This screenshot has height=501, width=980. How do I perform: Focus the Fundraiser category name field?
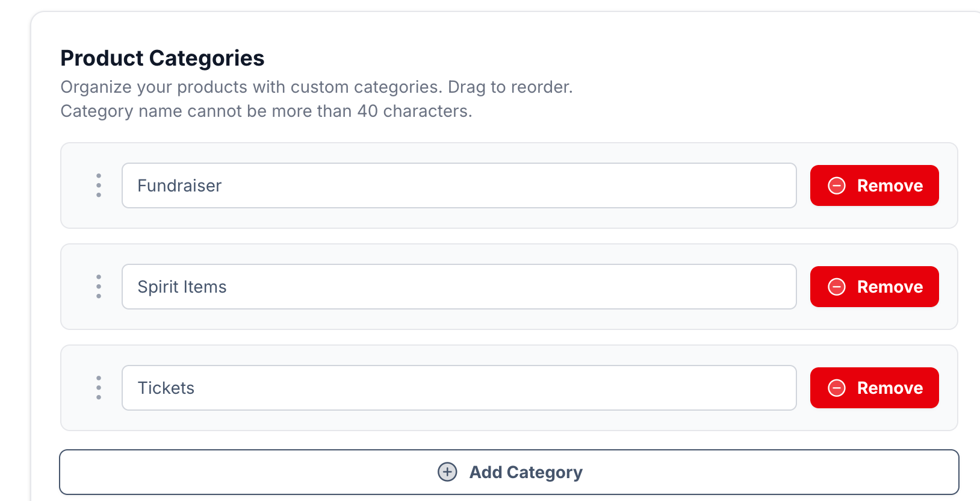click(x=459, y=185)
